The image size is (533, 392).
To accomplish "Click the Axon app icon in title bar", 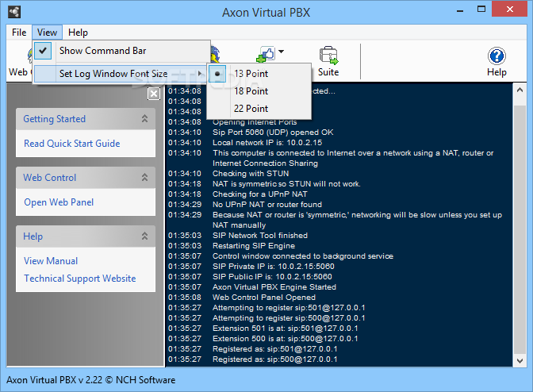I will click(14, 12).
